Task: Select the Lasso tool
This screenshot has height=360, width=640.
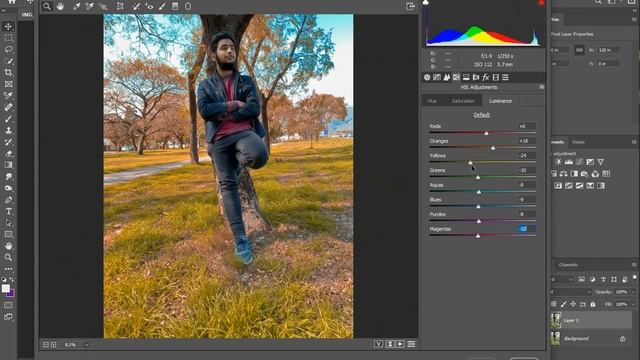Action: click(8, 49)
